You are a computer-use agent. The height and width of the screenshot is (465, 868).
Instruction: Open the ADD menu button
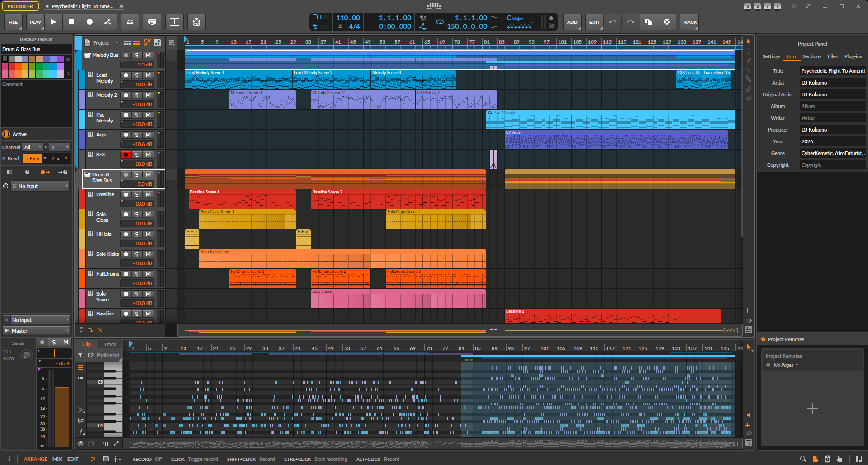[572, 22]
